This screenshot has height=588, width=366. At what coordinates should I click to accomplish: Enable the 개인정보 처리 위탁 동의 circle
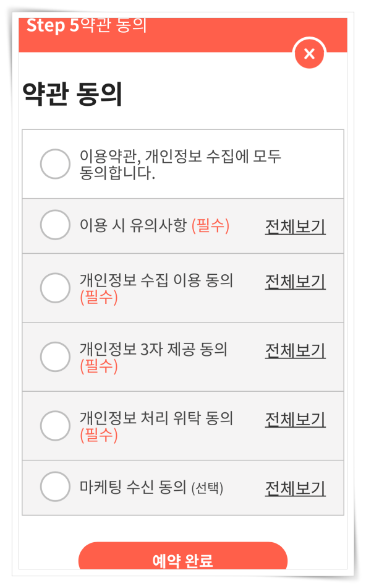coord(55,426)
